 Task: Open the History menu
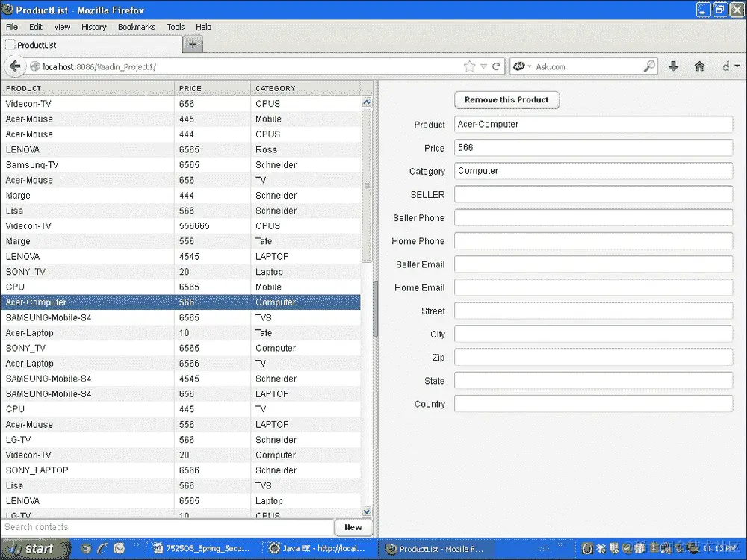(94, 27)
